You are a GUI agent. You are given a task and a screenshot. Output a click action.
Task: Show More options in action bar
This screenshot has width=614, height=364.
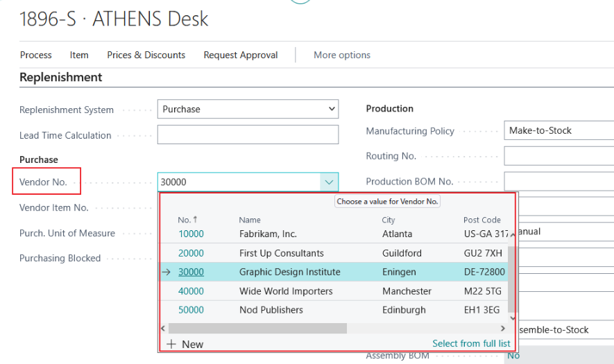click(342, 55)
